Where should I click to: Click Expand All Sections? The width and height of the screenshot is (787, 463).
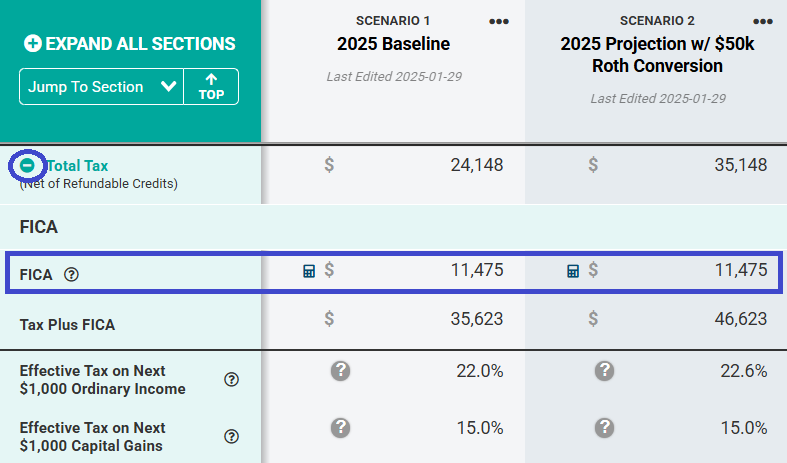tap(130, 44)
